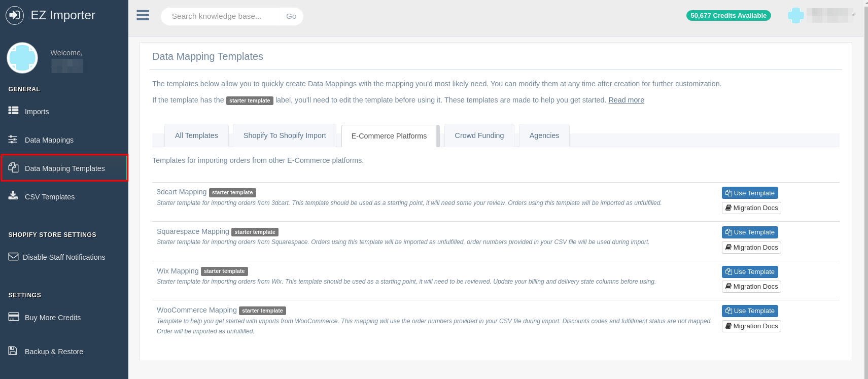Image resolution: width=868 pixels, height=379 pixels.
Task: Click the Disable Staff Notifications envelope icon
Action: (13, 257)
